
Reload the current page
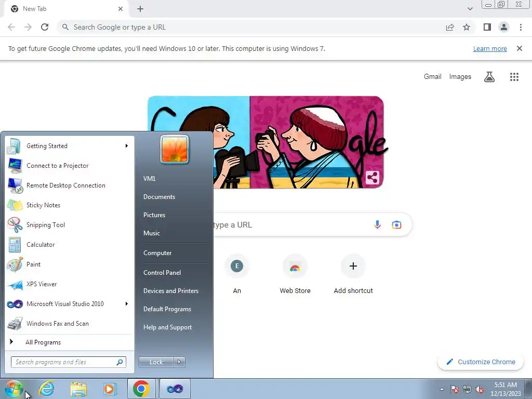click(x=45, y=27)
